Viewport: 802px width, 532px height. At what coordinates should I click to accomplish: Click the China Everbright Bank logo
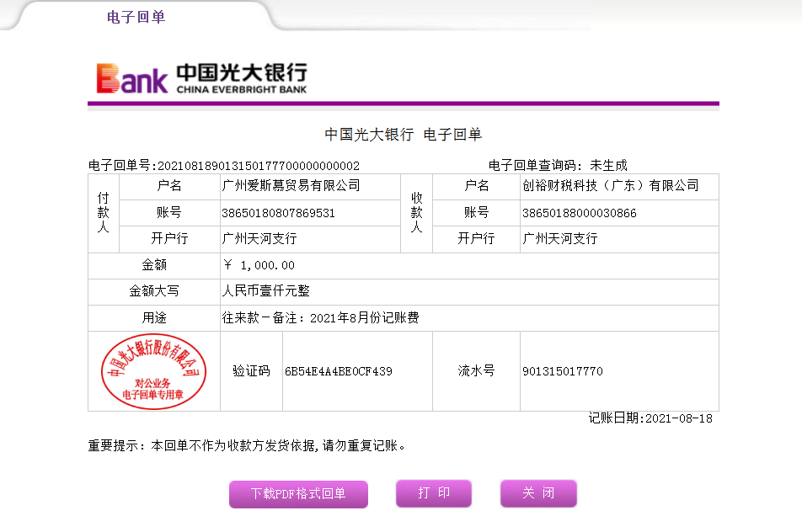click(x=202, y=78)
